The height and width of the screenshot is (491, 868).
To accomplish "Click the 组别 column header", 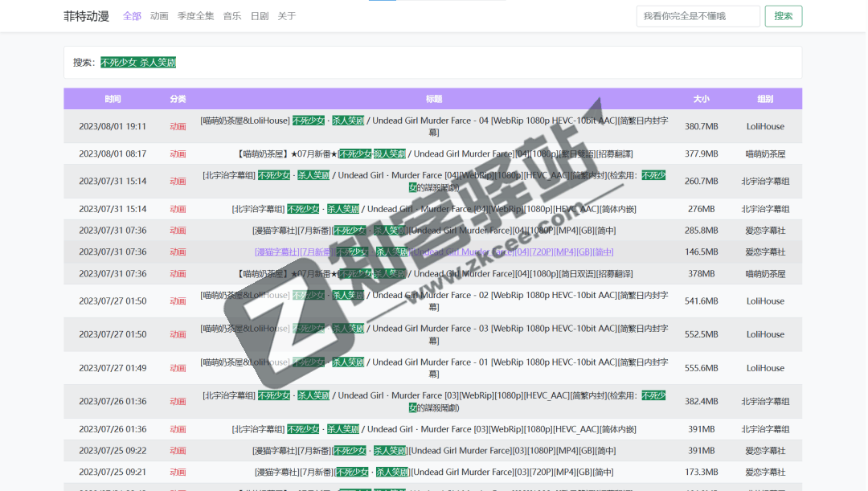I will tap(765, 99).
